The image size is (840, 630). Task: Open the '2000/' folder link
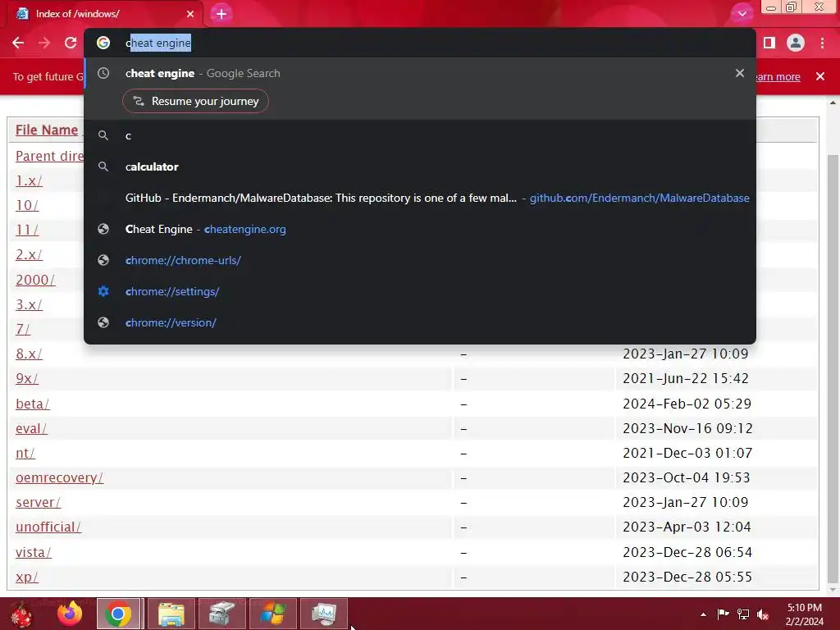35,280
